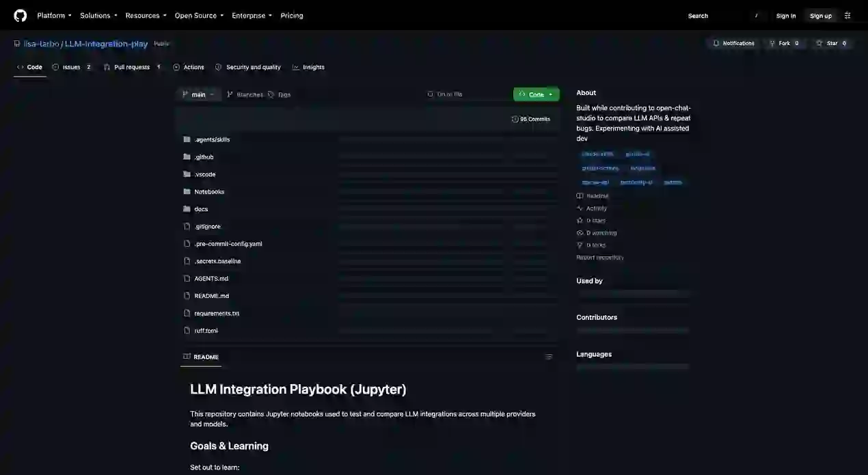Click the folder icon beside Notebooks

(187, 191)
